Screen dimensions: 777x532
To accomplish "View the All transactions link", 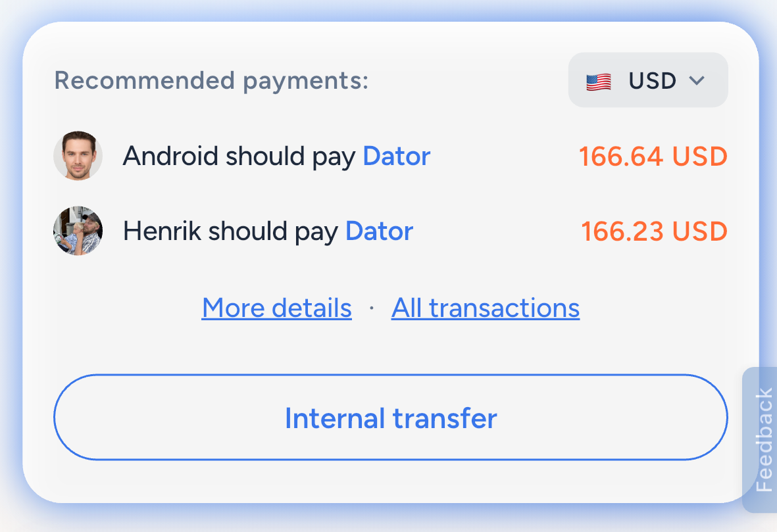I will coord(485,308).
